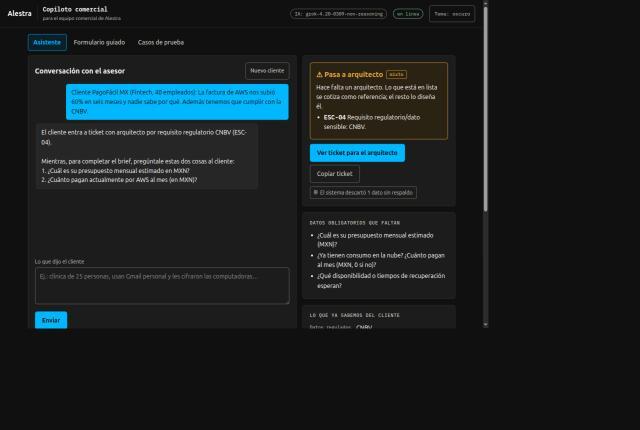Open Ver ticket para el arquitecto
This screenshot has height=430, width=640.
click(x=357, y=153)
